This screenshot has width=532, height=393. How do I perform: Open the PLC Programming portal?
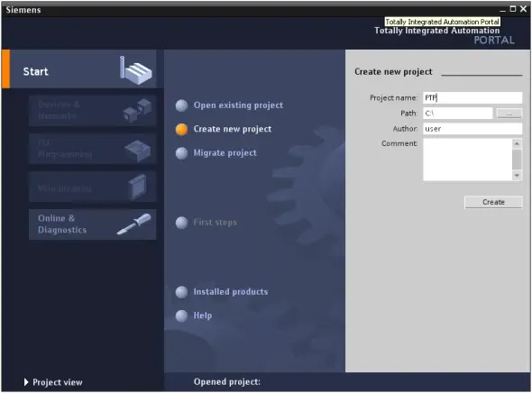92,149
